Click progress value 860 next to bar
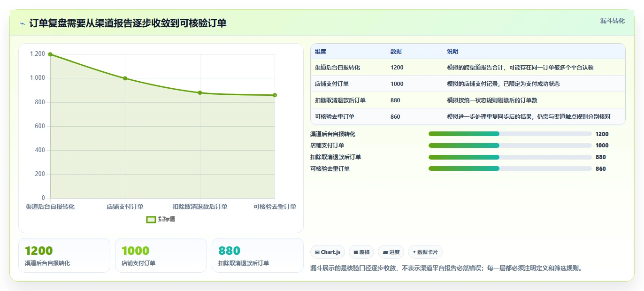 click(x=600, y=169)
